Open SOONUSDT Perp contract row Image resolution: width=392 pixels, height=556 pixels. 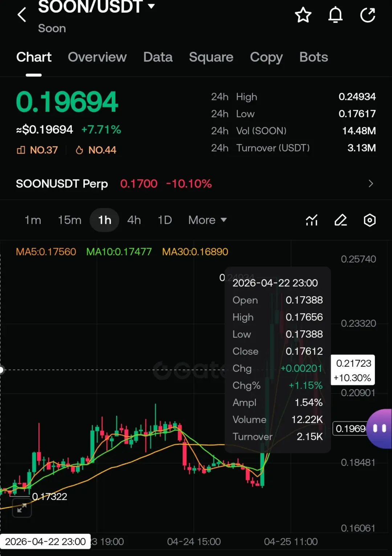click(196, 184)
